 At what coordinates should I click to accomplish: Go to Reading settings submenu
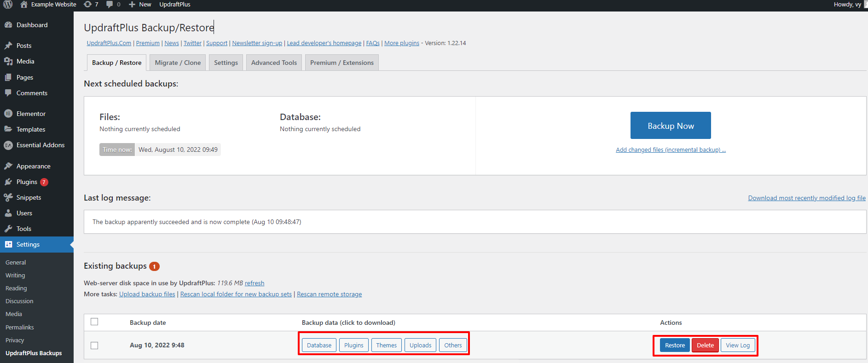pos(16,288)
